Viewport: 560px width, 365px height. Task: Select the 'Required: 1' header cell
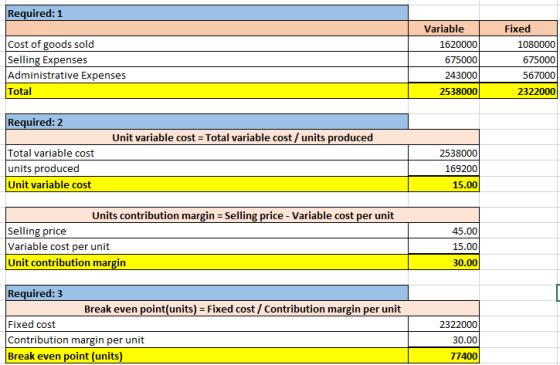pyautogui.click(x=207, y=13)
